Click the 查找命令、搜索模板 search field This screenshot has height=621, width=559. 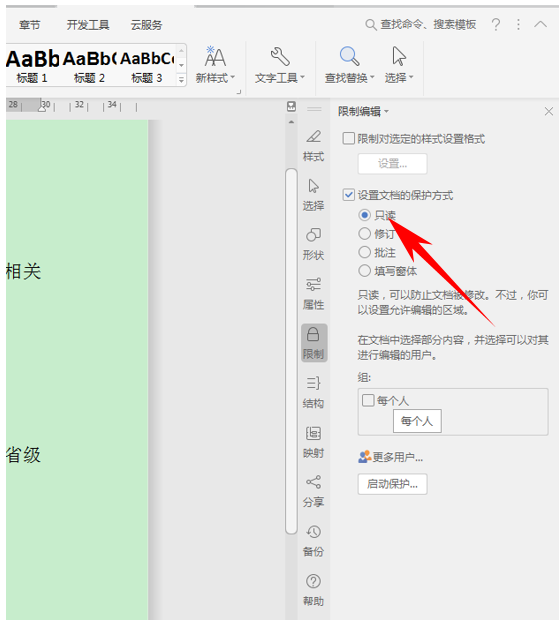[x=420, y=25]
